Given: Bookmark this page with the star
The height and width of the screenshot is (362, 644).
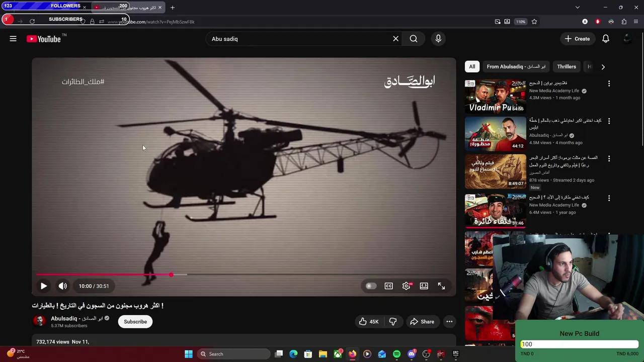Looking at the screenshot, I should 534,22.
